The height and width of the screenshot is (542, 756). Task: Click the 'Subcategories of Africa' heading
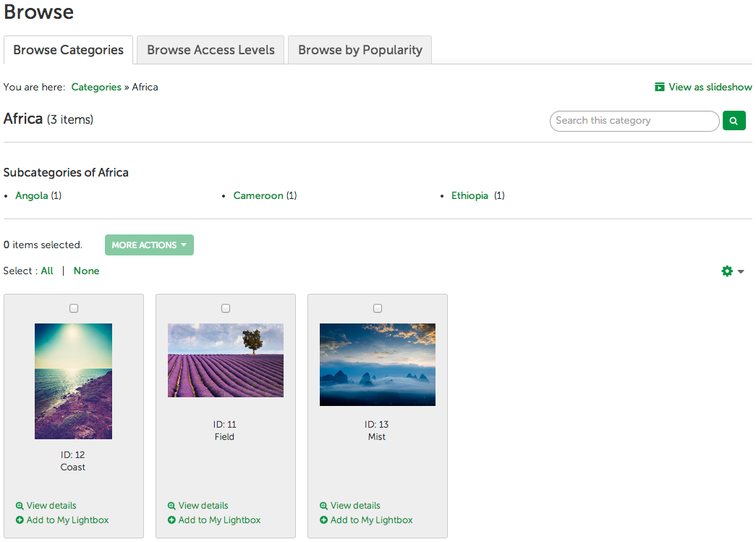pyautogui.click(x=66, y=173)
